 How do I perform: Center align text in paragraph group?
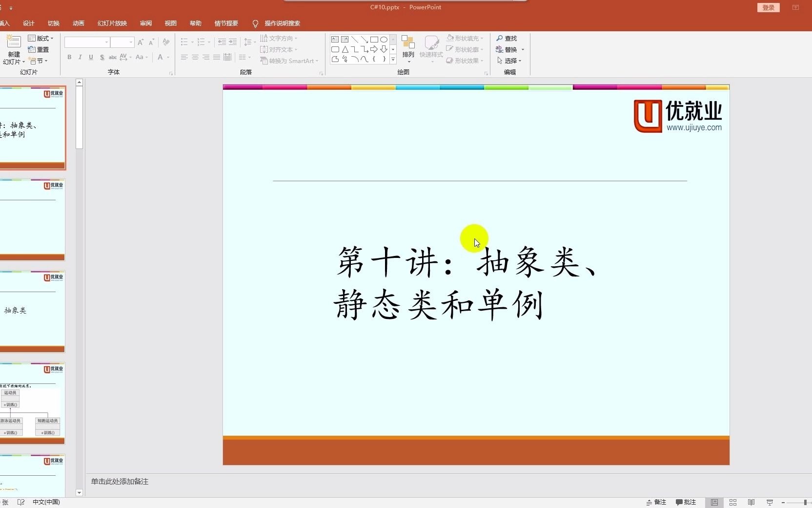[195, 57]
